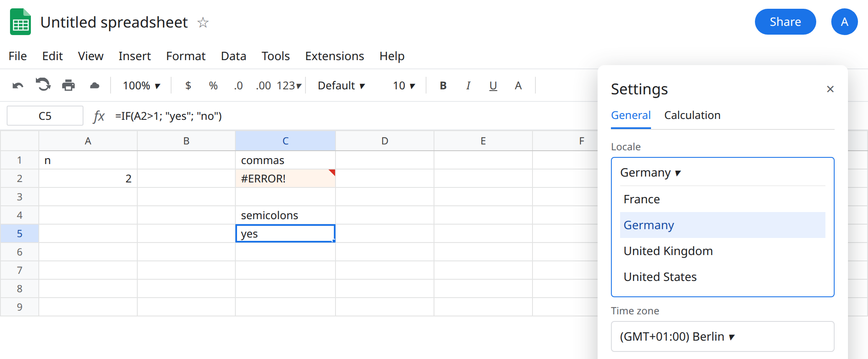Select column A header

tap(88, 141)
